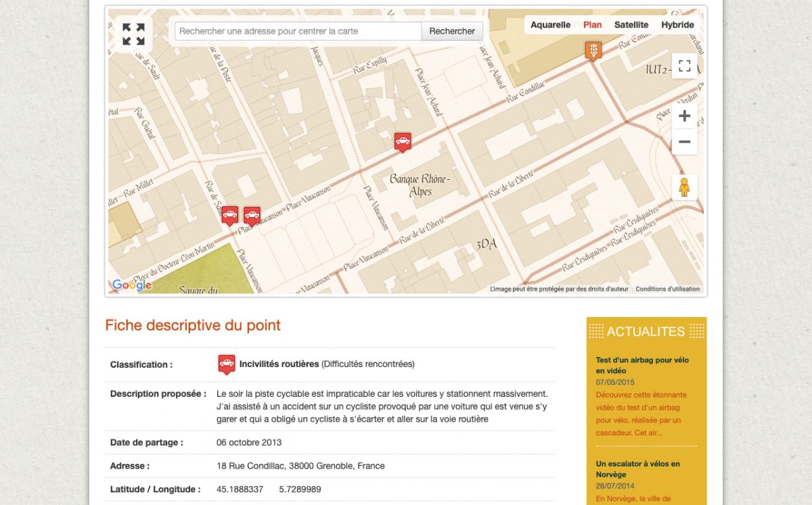
Task: Zoom out on the map
Action: [x=684, y=142]
